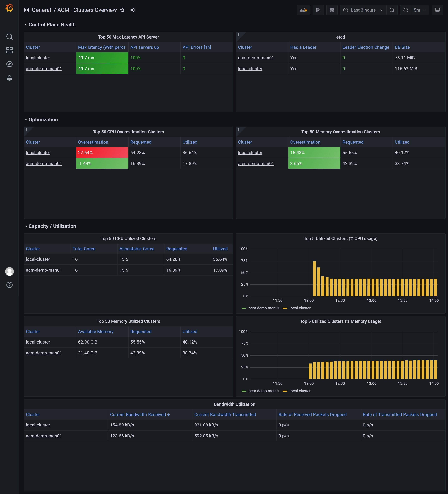Viewport: 448px width, 494px height.
Task: Open dashboard settings gear icon
Action: point(332,10)
